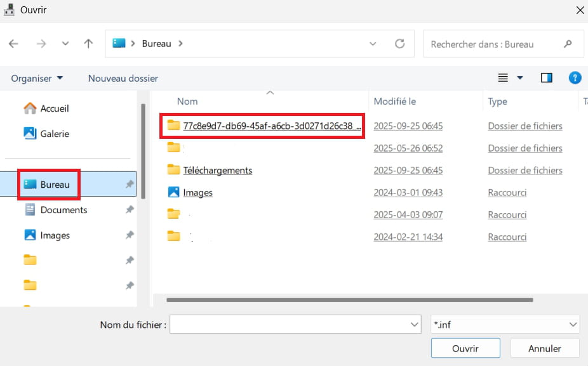588x366 pixels.
Task: Toggle the preview pane
Action: coord(546,78)
